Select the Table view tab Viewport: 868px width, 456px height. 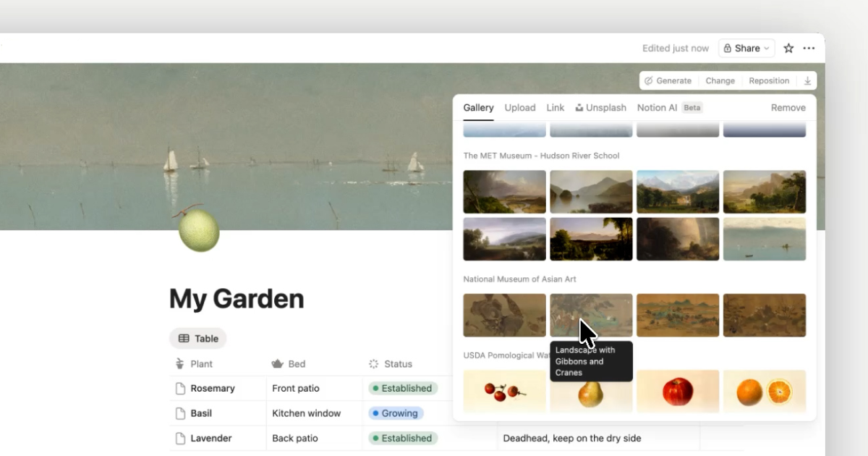198,338
